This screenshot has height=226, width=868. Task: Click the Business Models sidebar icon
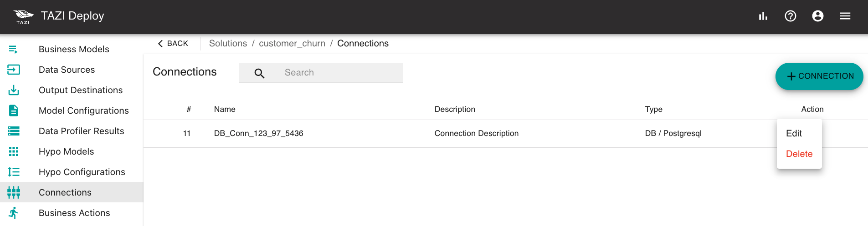[x=13, y=49]
